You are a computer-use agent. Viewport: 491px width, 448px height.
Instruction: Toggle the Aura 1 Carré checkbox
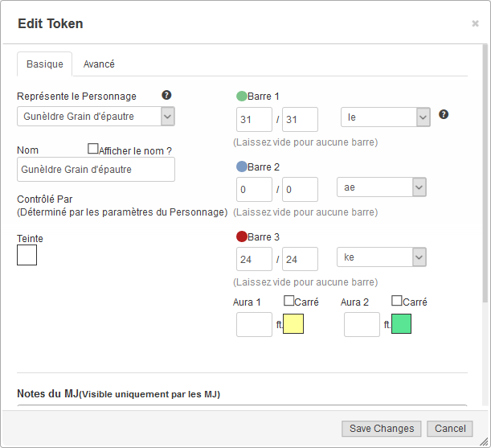coord(289,301)
